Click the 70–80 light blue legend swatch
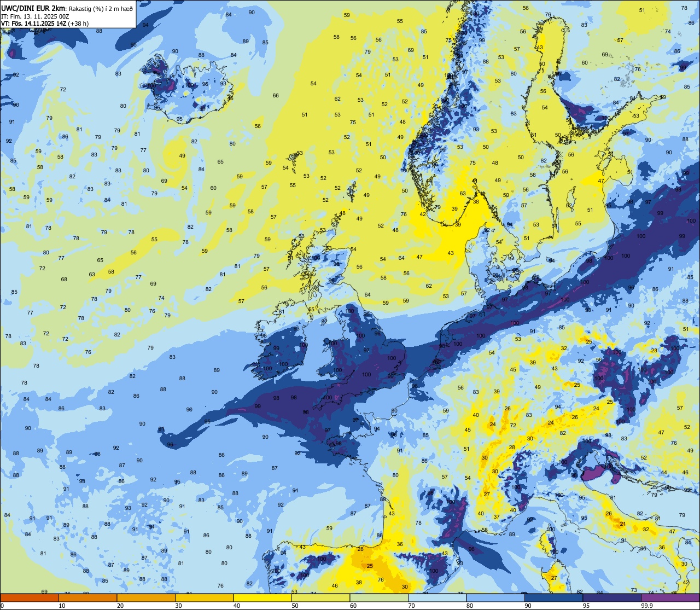The width and height of the screenshot is (700, 610). [x=437, y=597]
